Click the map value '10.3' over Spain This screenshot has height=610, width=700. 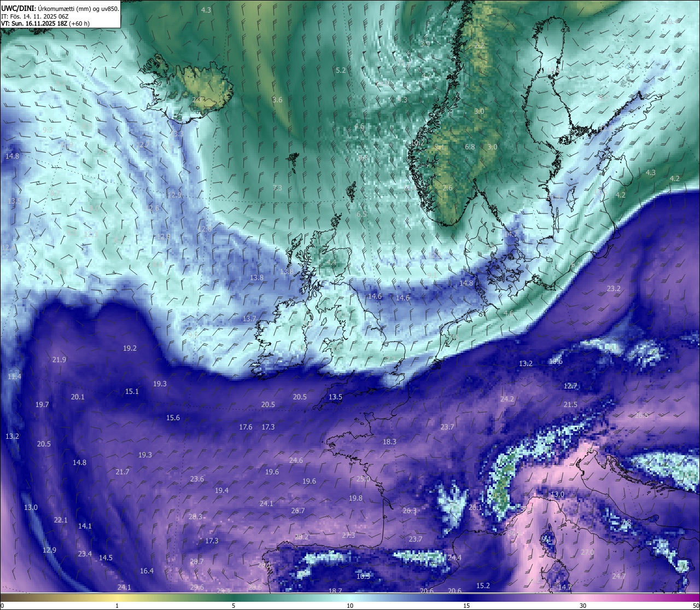[363, 576]
